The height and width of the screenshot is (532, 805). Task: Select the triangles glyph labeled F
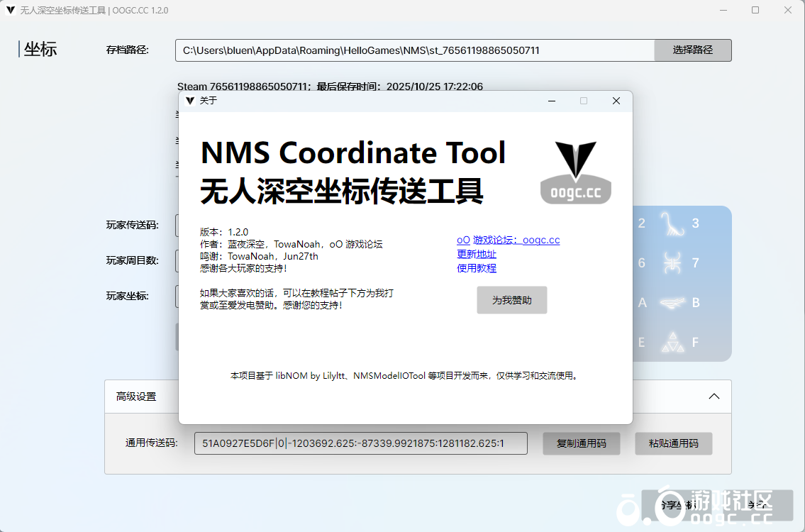click(x=672, y=343)
